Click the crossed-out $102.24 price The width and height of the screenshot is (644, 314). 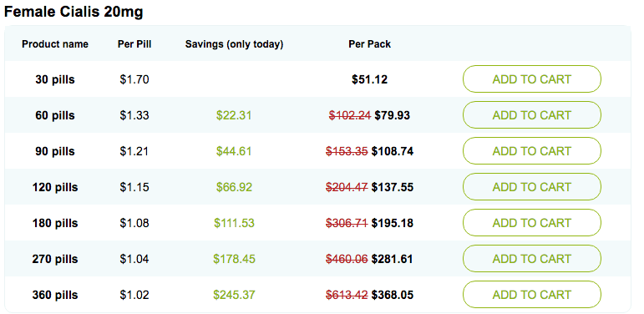click(350, 116)
